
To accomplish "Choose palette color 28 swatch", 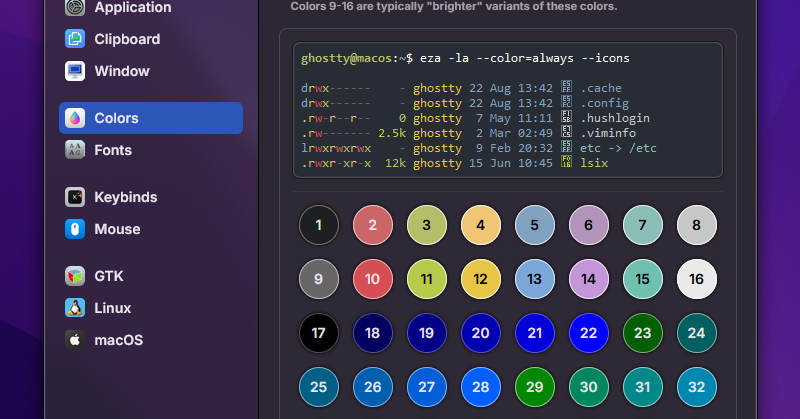I will 481,387.
